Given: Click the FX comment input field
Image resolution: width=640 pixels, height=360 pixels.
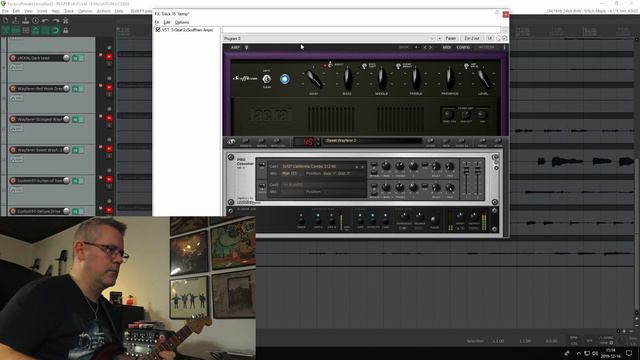Looking at the screenshot, I should (361, 30).
